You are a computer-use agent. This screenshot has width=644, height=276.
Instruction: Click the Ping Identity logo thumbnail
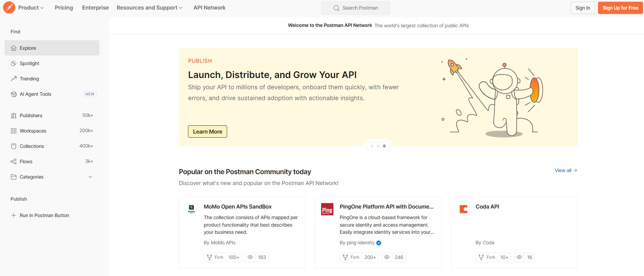click(x=327, y=209)
